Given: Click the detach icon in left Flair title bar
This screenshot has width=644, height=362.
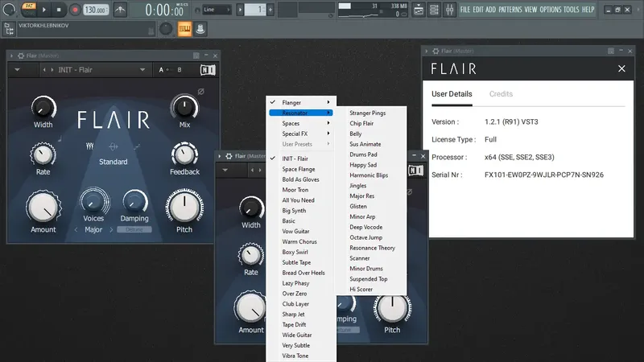Looking at the screenshot, I should point(196,56).
